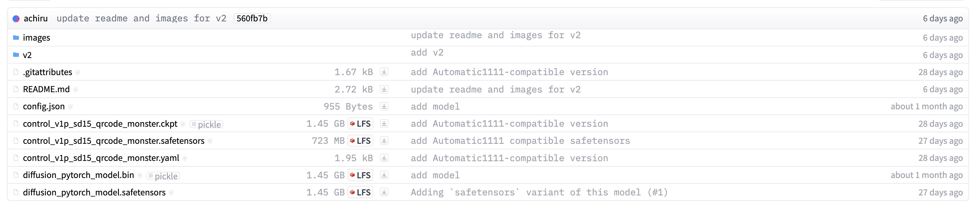Click LFS badge for the .ckpt file
This screenshot has width=980, height=207.
(360, 124)
